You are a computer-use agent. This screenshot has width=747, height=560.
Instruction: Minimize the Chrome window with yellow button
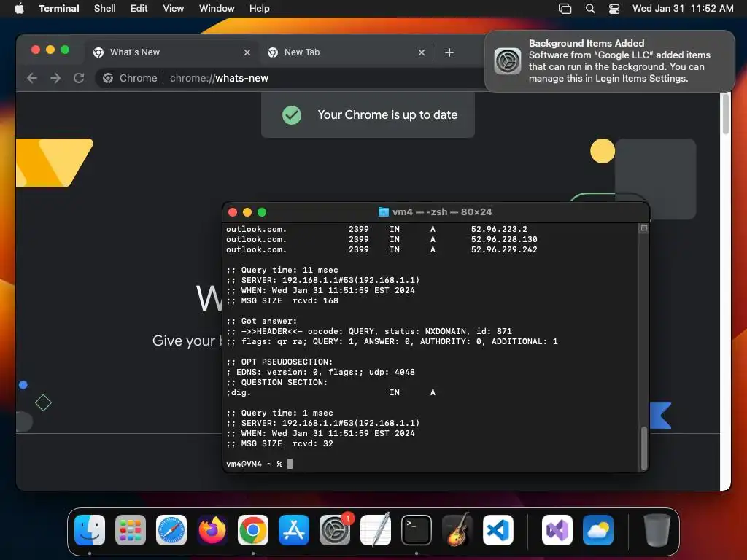50,50
